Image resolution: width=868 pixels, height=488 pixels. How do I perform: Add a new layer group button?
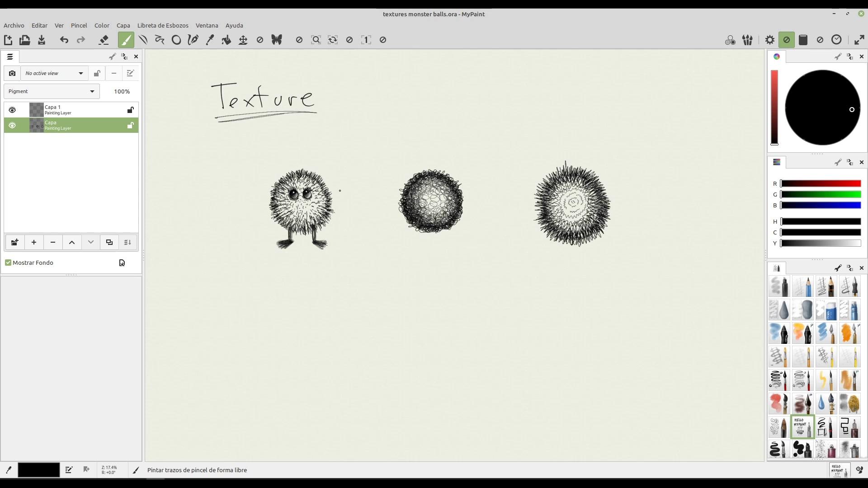click(x=15, y=242)
